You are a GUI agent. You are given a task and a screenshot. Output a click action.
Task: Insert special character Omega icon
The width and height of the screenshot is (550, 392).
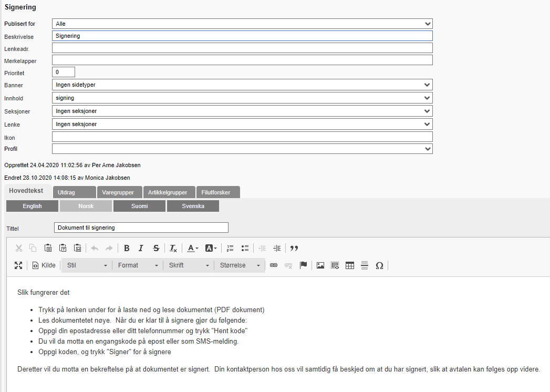point(379,265)
